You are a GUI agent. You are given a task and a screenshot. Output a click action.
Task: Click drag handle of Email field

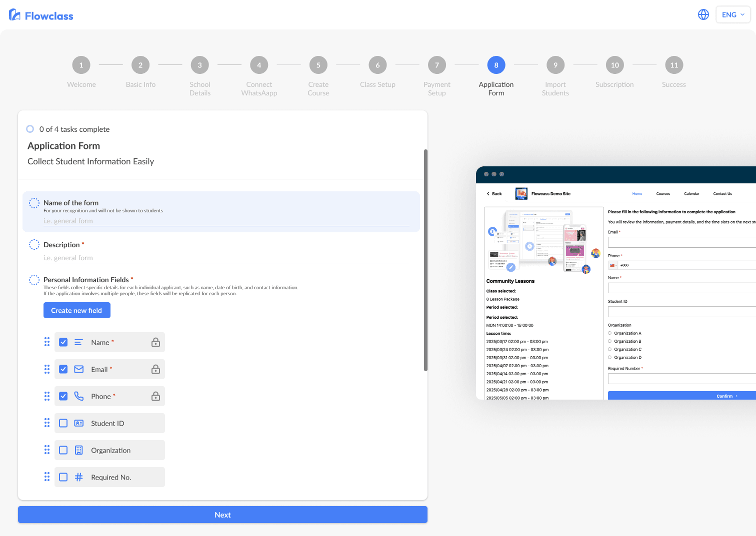click(x=47, y=369)
